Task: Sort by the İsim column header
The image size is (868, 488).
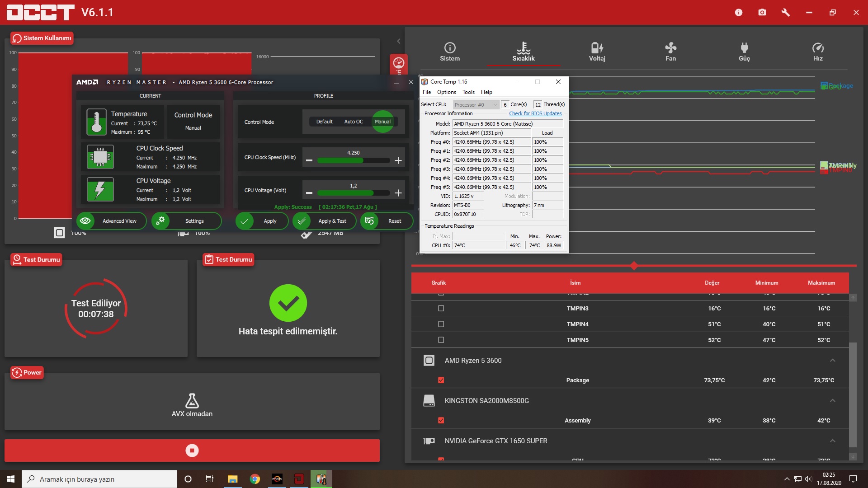Action: pos(575,283)
